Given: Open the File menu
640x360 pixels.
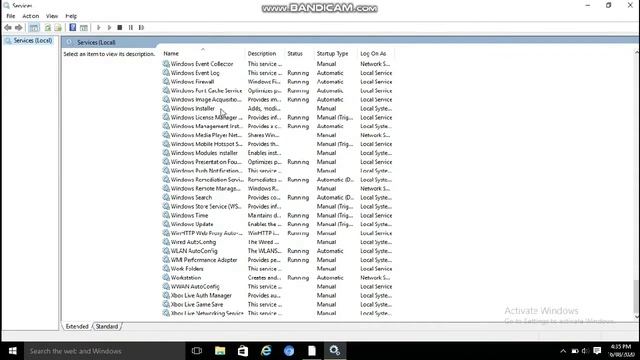Looking at the screenshot, I should (11, 16).
